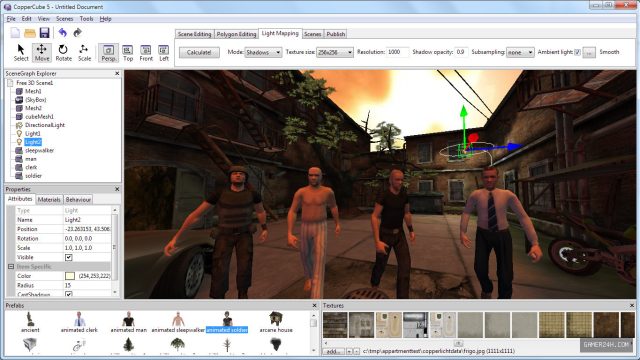Click the green Y-axis gizmo arrow
This screenshot has width=640, height=360.
(x=464, y=112)
